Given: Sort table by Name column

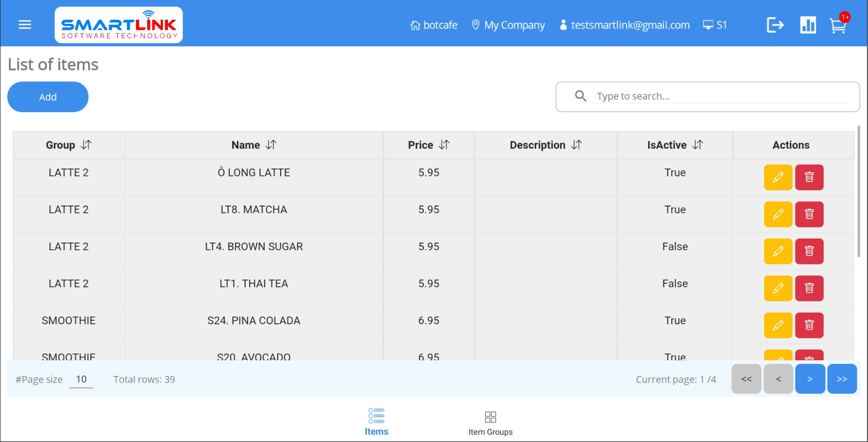Looking at the screenshot, I should click(x=271, y=145).
